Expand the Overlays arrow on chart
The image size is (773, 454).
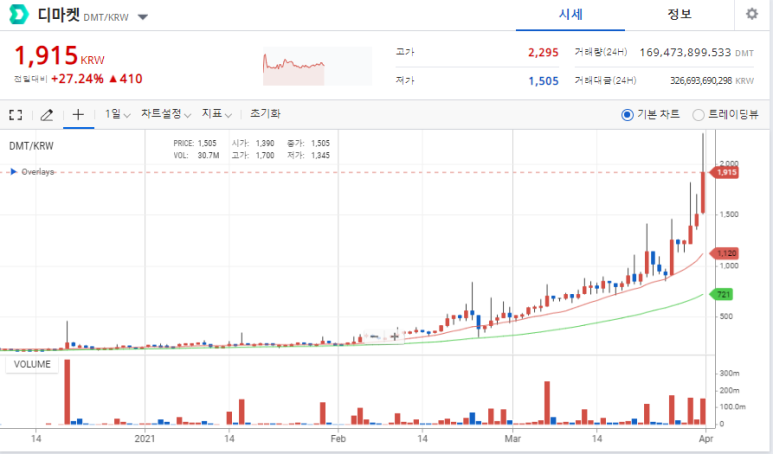(x=14, y=172)
